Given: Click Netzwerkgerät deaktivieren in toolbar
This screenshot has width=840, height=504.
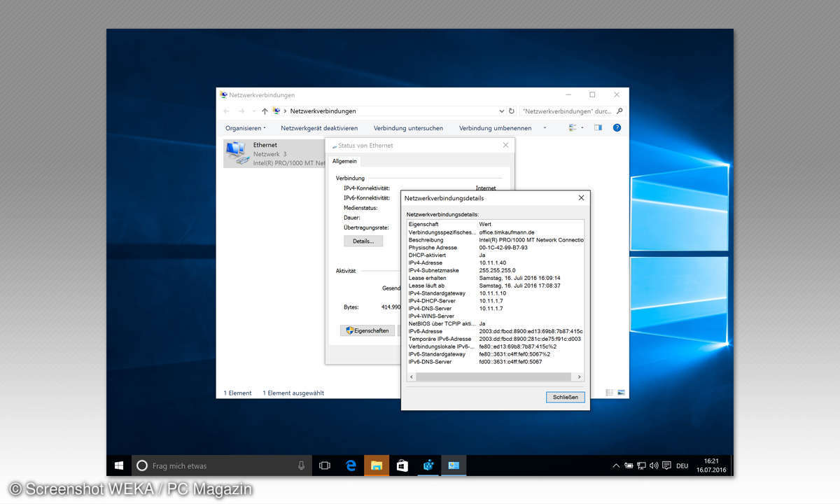Looking at the screenshot, I should pos(319,128).
